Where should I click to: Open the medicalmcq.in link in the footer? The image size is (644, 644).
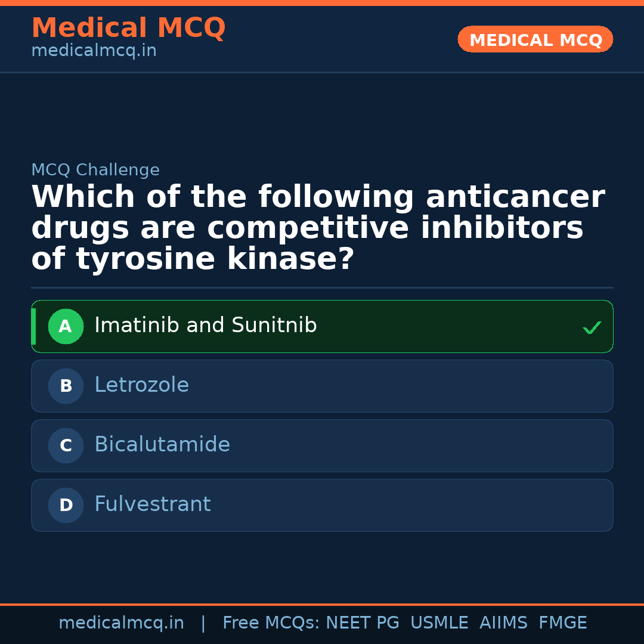pos(121,623)
